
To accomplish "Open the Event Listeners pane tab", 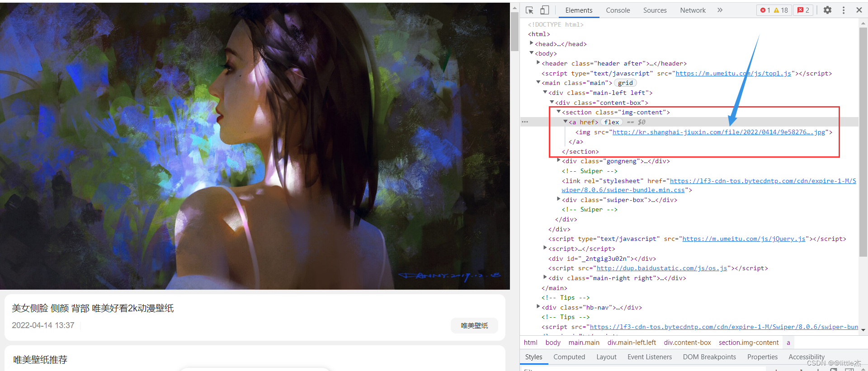I will point(650,357).
